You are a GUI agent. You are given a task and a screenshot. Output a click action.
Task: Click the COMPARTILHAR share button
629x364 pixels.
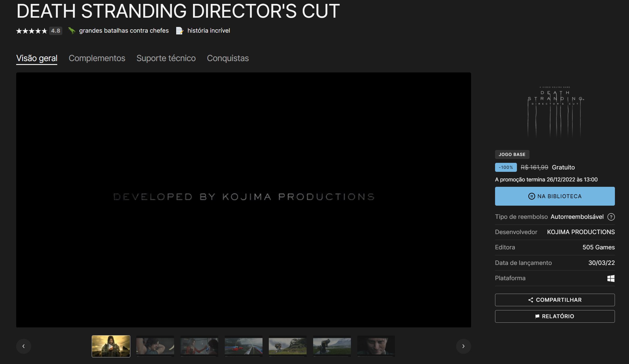pos(555,300)
